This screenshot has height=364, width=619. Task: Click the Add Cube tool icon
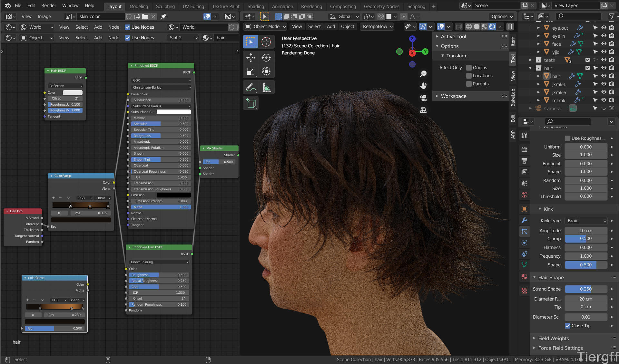[x=251, y=103]
